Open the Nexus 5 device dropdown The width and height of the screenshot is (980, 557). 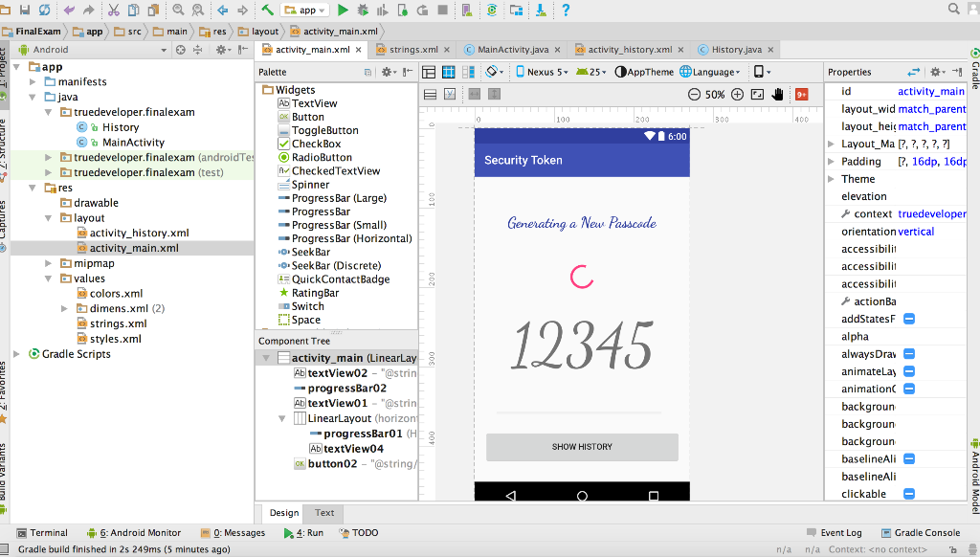click(542, 72)
